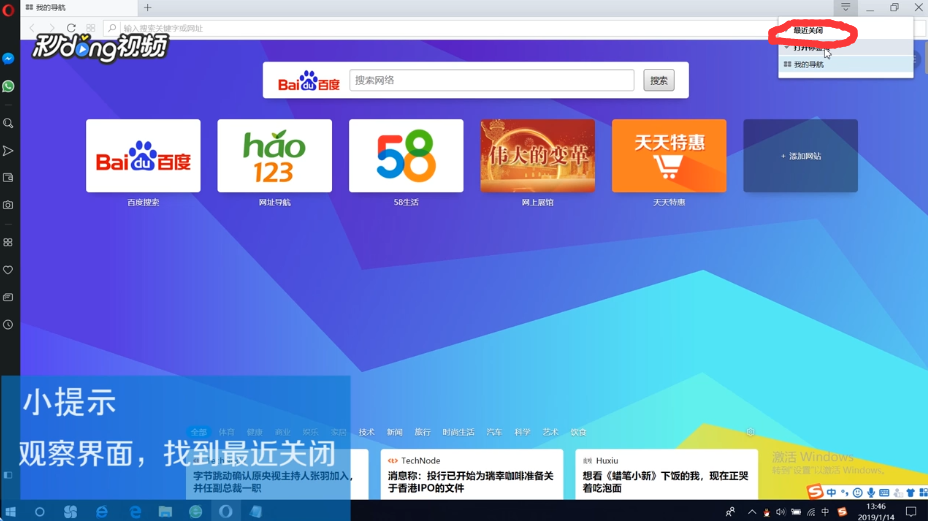Open My Flow arrow icon in sidebar

8,151
